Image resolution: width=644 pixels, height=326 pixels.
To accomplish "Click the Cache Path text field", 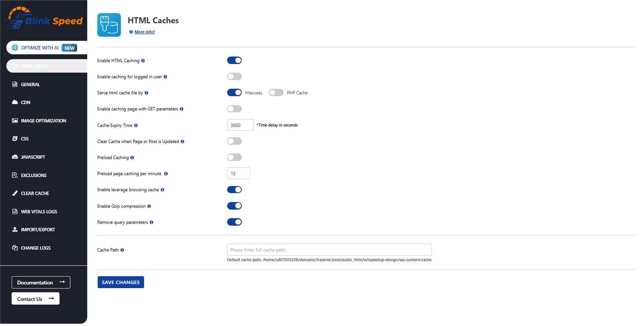I will [329, 250].
